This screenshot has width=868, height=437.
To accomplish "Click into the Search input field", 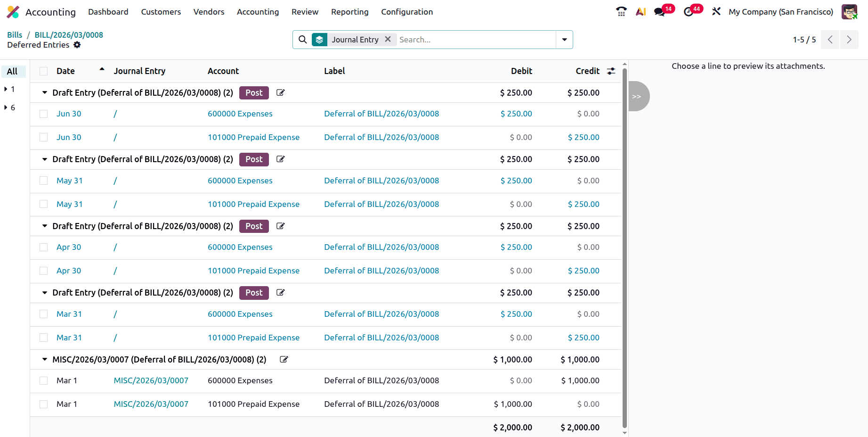I will point(476,40).
